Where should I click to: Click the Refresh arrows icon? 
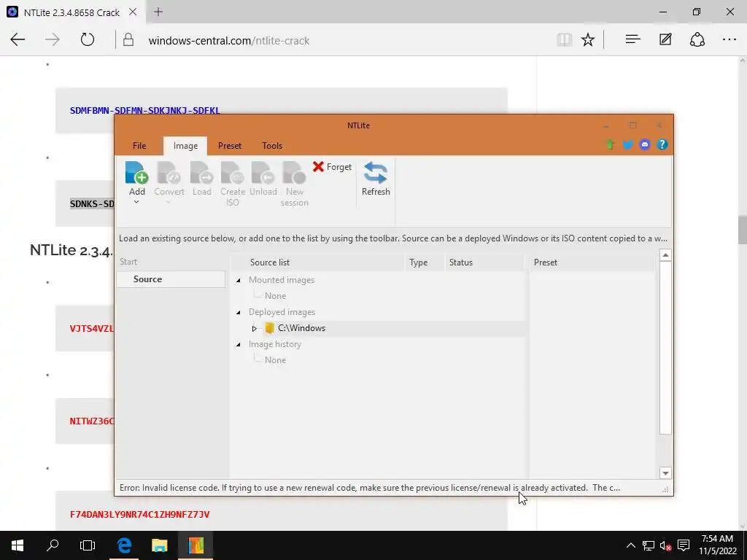click(x=376, y=173)
